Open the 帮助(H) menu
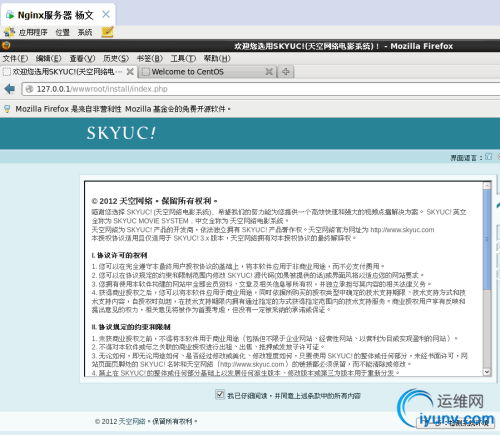 (217, 59)
